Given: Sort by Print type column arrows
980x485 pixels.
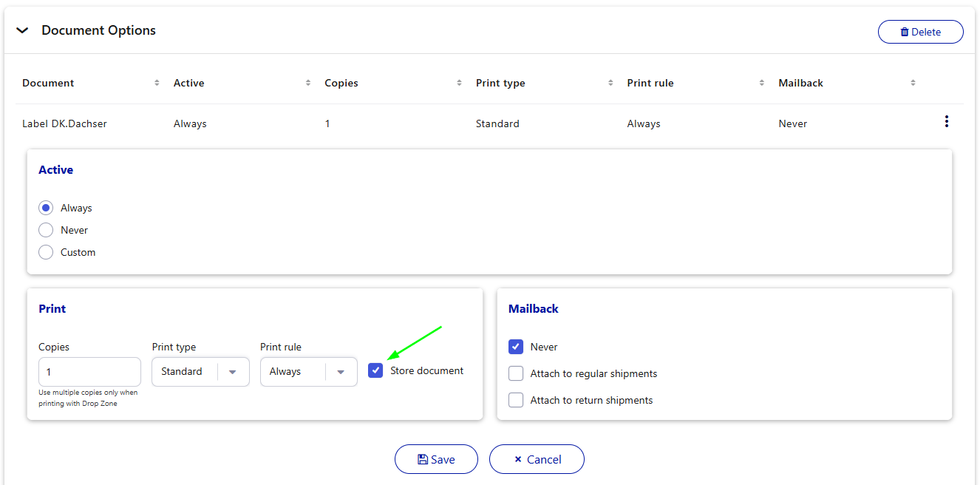Looking at the screenshot, I should [x=610, y=83].
